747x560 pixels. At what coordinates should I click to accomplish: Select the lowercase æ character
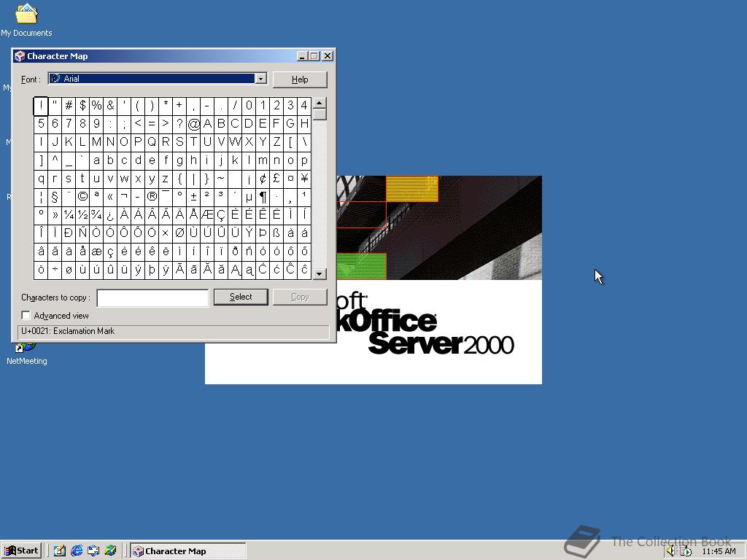point(96,251)
